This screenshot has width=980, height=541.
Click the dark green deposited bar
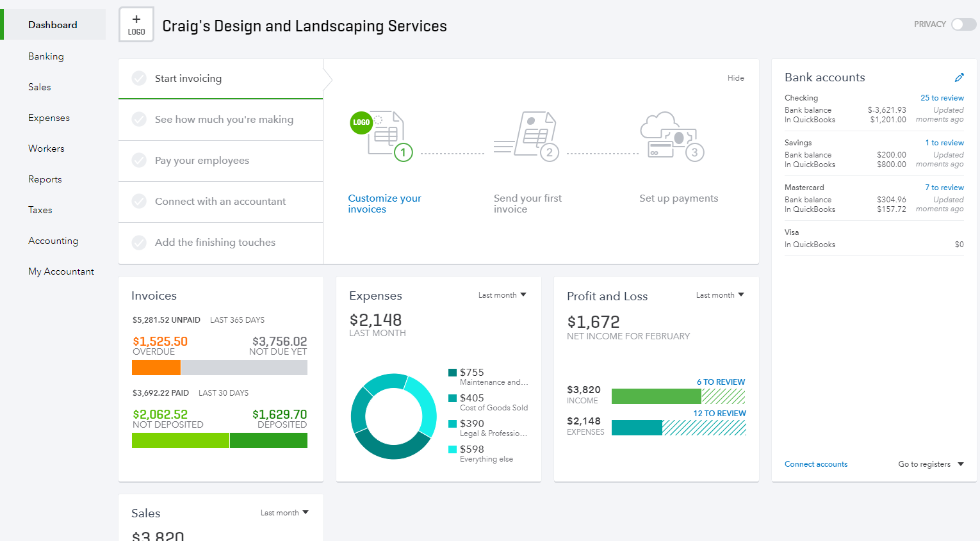[x=268, y=440]
